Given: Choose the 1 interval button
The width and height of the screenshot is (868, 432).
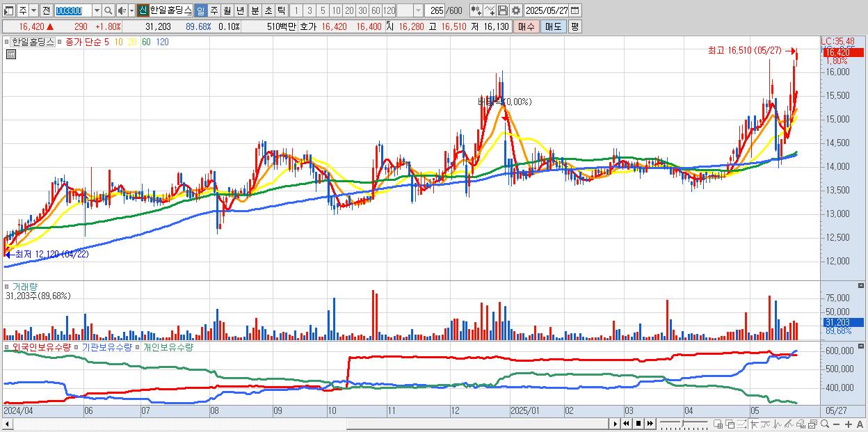Looking at the screenshot, I should tap(296, 10).
